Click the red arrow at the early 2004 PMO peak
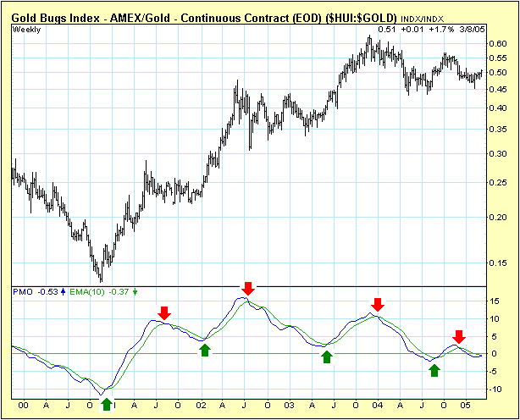 click(378, 304)
